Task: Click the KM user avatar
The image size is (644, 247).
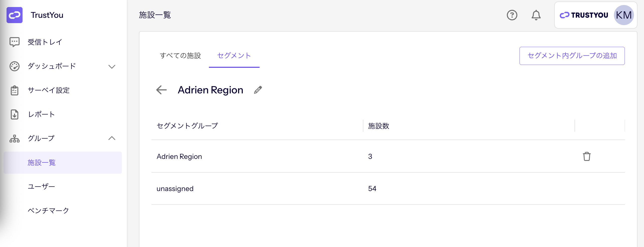Action: point(624,15)
